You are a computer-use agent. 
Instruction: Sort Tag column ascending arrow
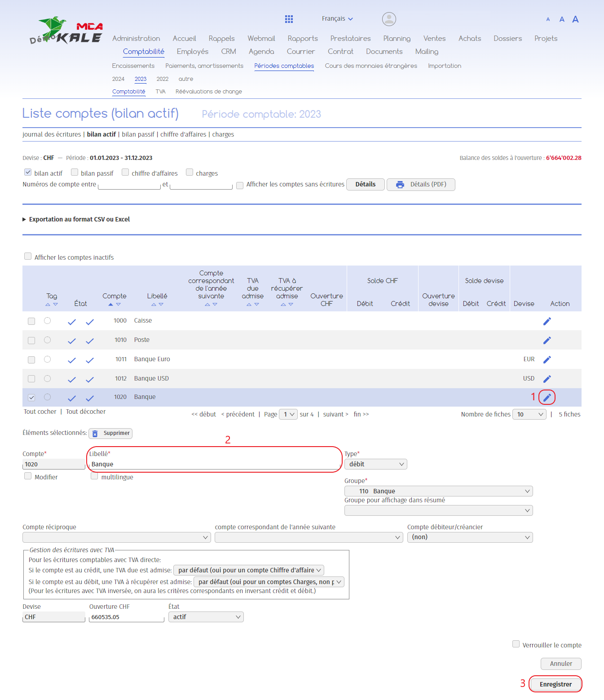point(48,305)
